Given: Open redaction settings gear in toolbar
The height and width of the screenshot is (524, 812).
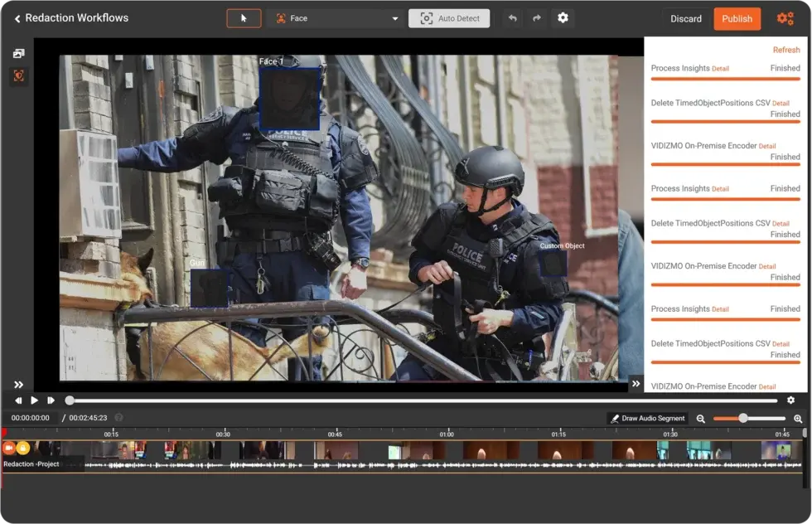Looking at the screenshot, I should coord(563,18).
